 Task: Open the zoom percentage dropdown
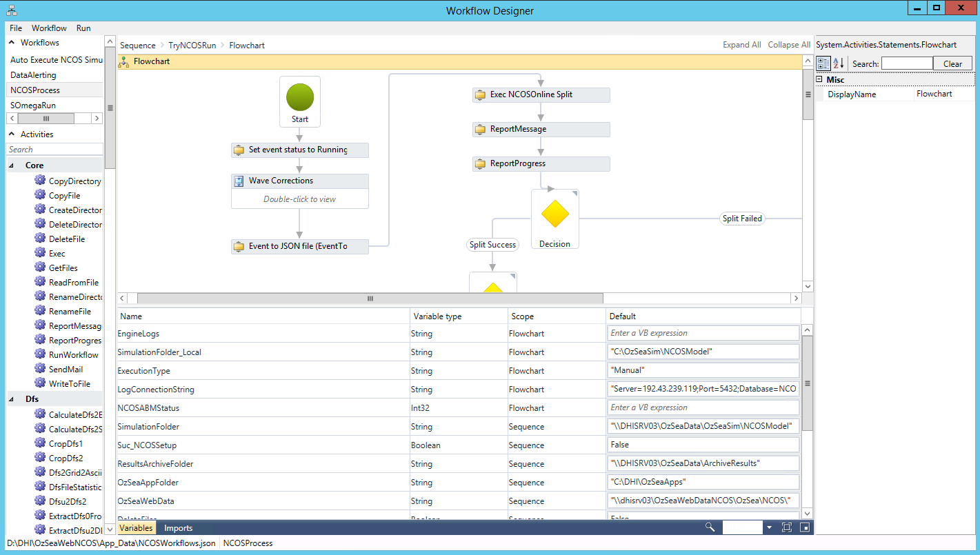tap(768, 527)
